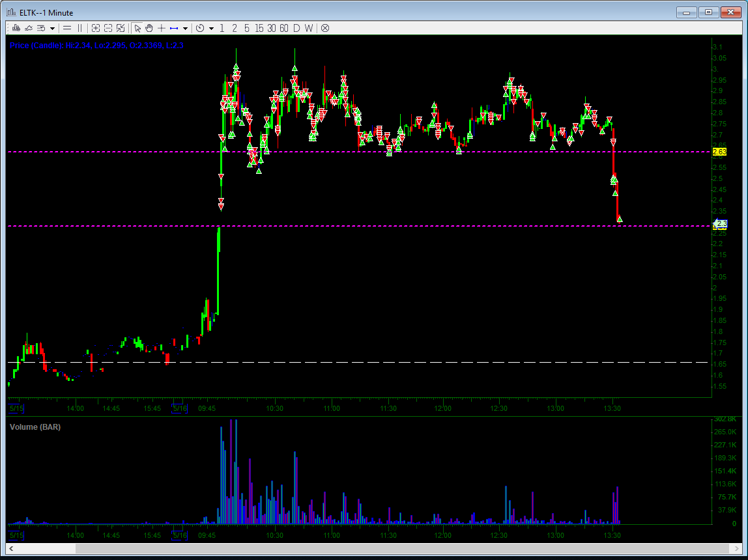Image resolution: width=748 pixels, height=560 pixels.
Task: Enable the crosshair tool
Action: click(x=161, y=28)
